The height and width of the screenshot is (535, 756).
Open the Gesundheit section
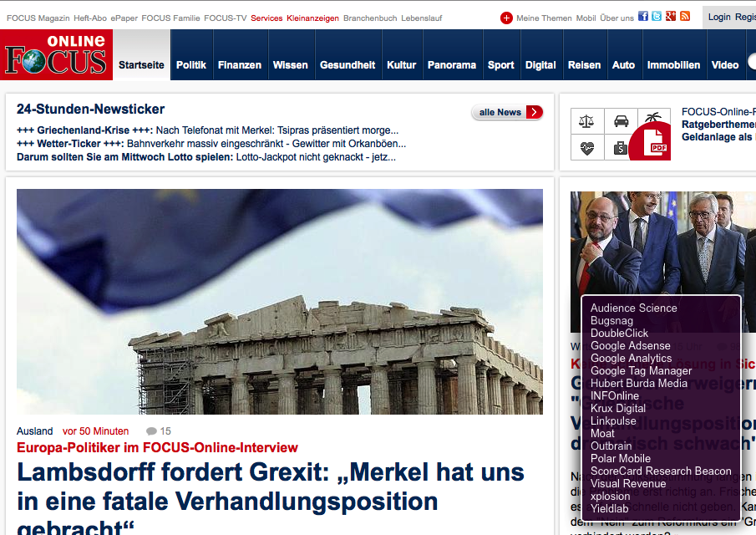(x=348, y=65)
